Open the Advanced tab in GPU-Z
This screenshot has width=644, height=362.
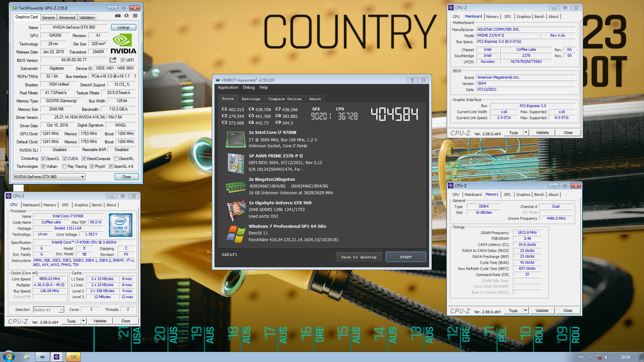click(x=67, y=17)
